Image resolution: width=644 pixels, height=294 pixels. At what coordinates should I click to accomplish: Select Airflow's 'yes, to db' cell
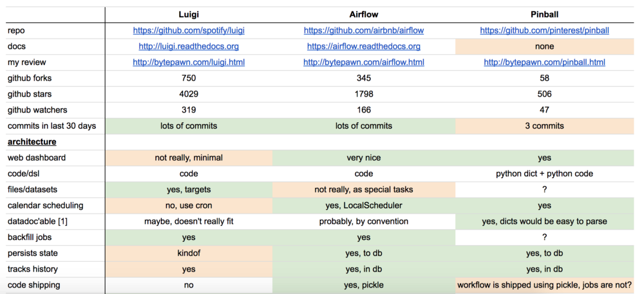(363, 253)
